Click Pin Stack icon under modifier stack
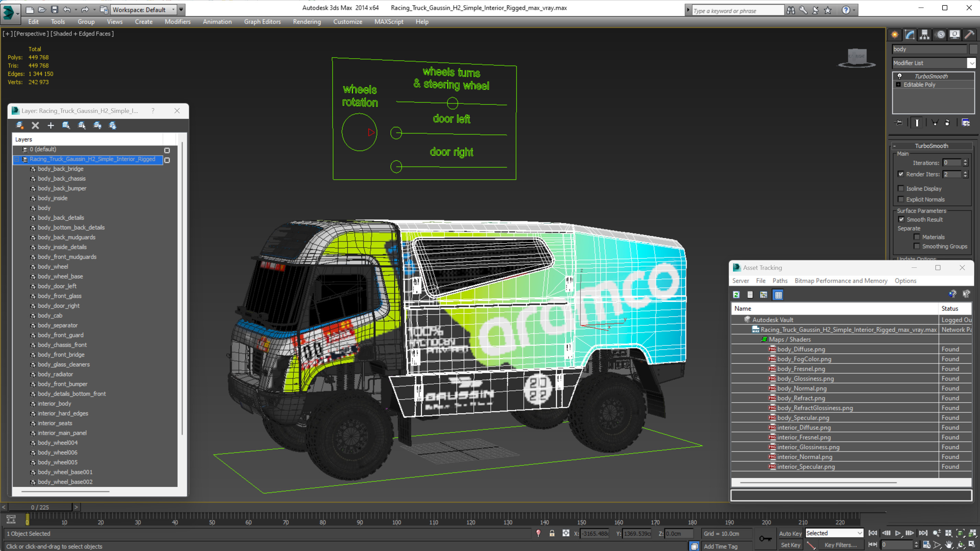The width and height of the screenshot is (980, 551). point(899,123)
